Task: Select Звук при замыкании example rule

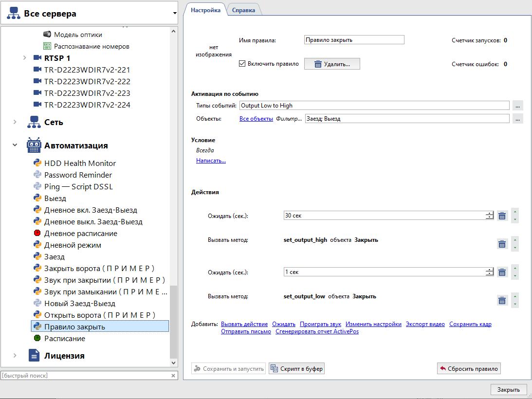Action: (106, 292)
